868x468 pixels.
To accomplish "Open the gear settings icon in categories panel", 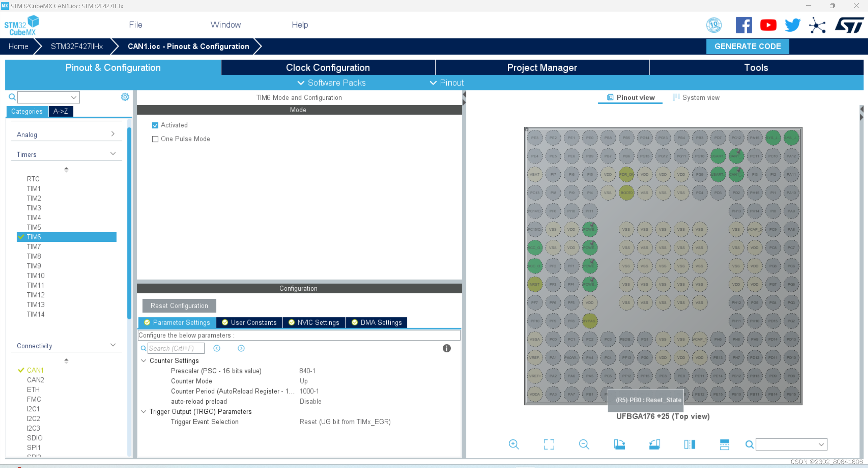I will (x=125, y=97).
